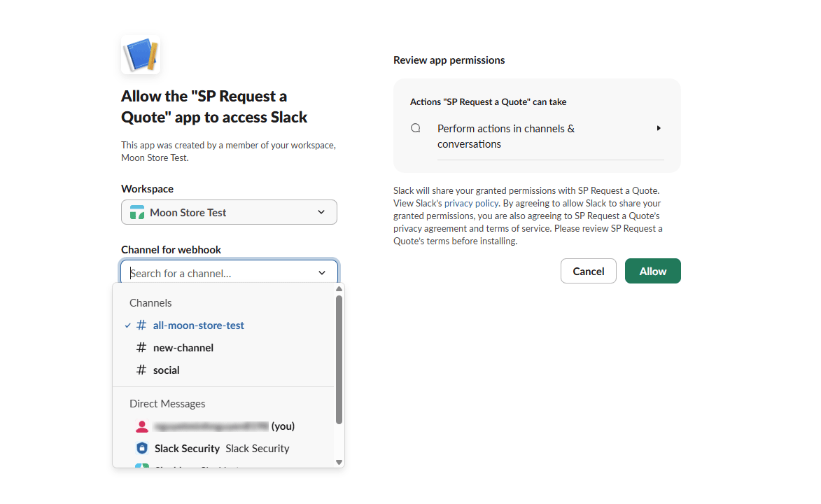Viewport: 821px width, 504px height.
Task: Click the Cancel button
Action: [589, 272]
